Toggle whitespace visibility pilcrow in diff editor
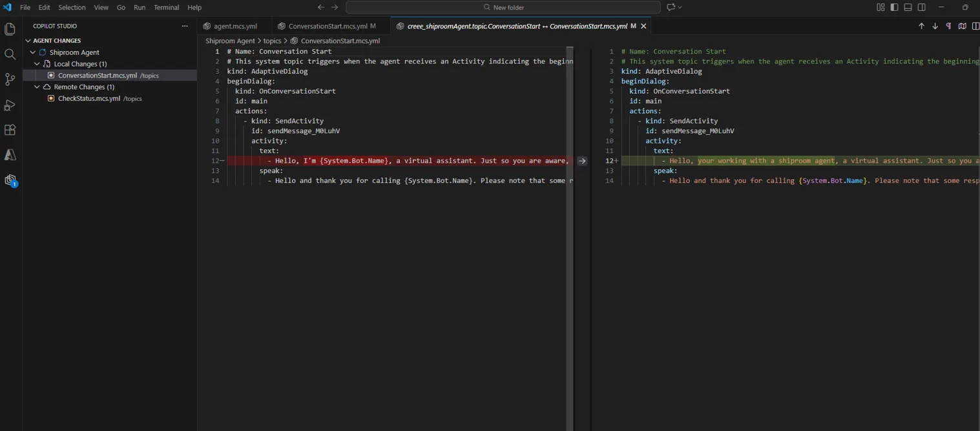This screenshot has height=431, width=980. [x=948, y=26]
